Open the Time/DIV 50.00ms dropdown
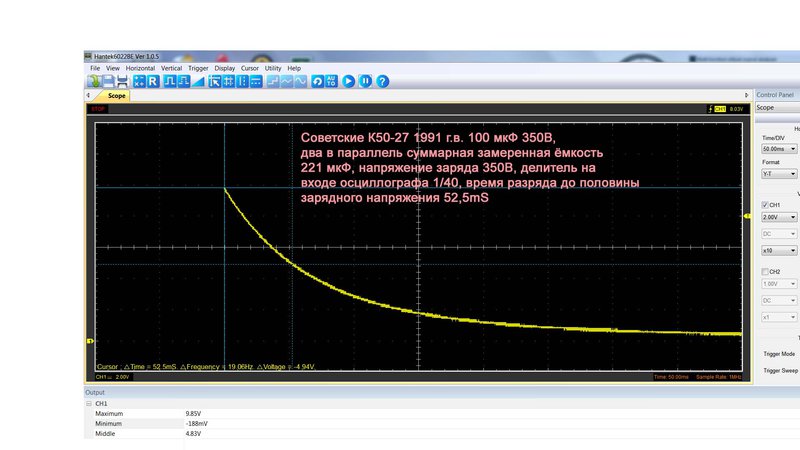Image resolution: width=800 pixels, height=450 pixels. 779,149
